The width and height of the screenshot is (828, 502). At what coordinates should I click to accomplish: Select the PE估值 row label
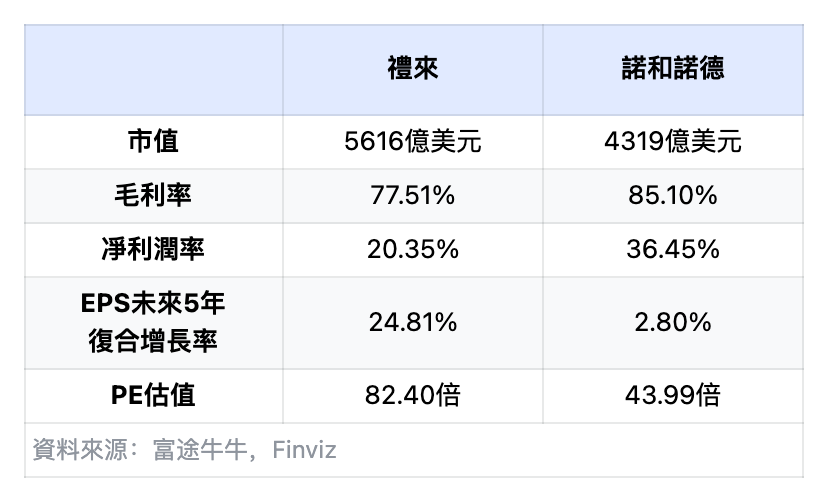[x=153, y=395]
